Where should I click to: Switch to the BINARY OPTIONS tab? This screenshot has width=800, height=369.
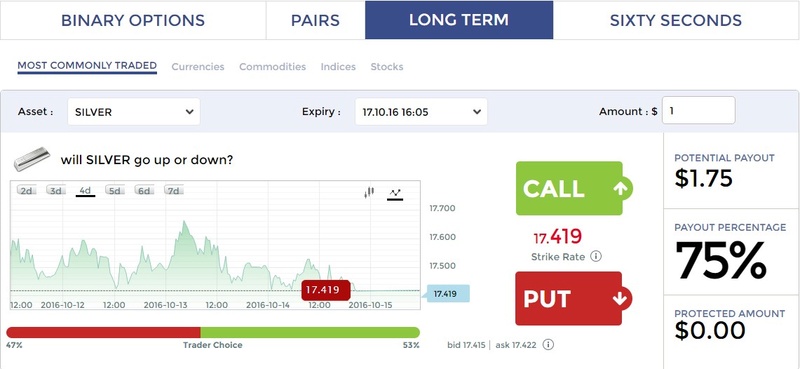[133, 20]
